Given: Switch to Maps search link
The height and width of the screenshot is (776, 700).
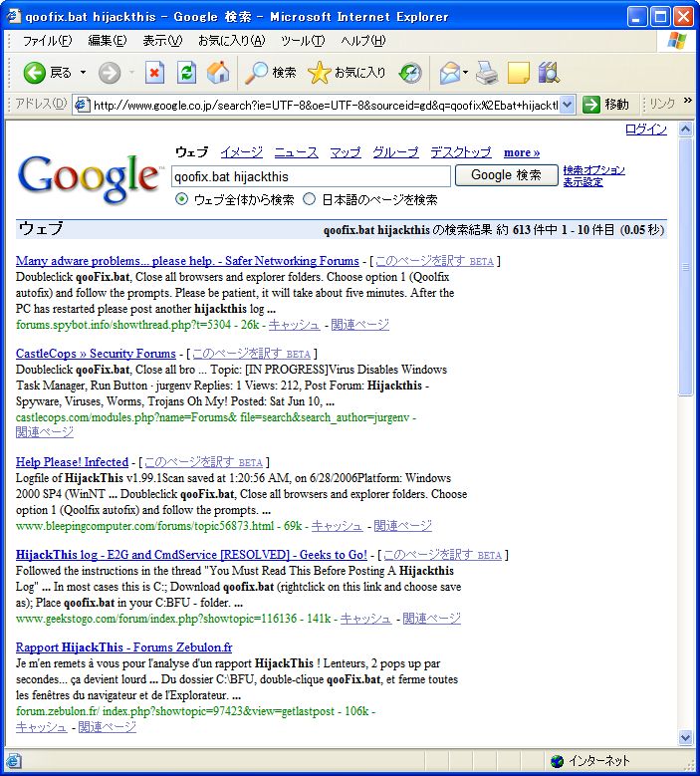Looking at the screenshot, I should click(x=346, y=152).
